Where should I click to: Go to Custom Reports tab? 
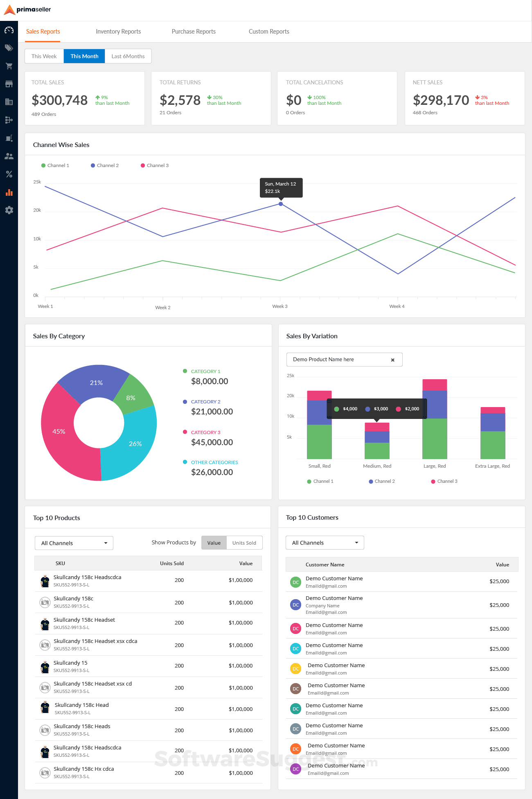[x=269, y=32]
